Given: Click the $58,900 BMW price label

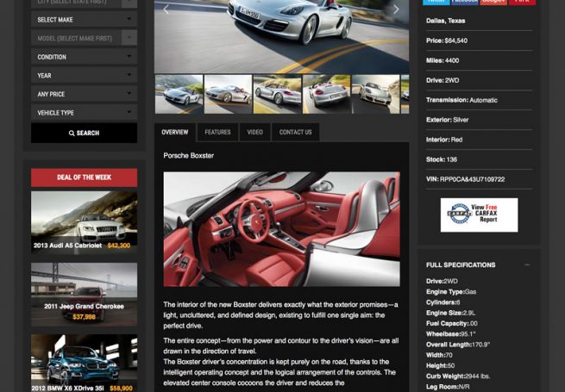Looking at the screenshot, I should point(121,388).
